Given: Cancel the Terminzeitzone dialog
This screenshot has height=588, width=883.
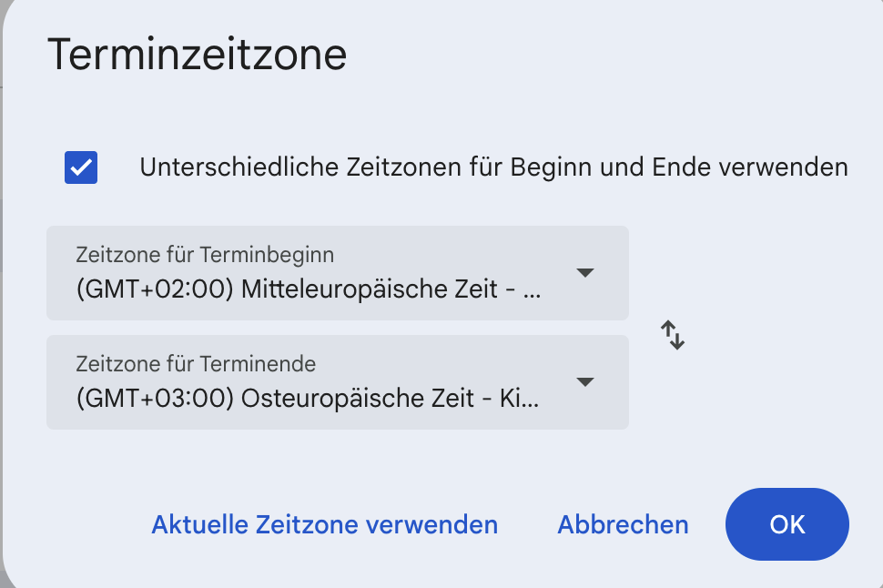Looking at the screenshot, I should pyautogui.click(x=623, y=525).
